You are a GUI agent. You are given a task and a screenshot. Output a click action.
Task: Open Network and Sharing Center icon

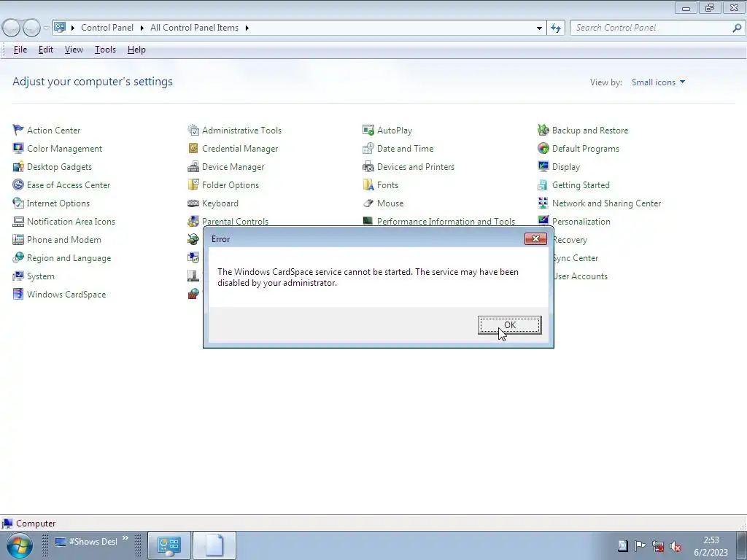(x=543, y=203)
